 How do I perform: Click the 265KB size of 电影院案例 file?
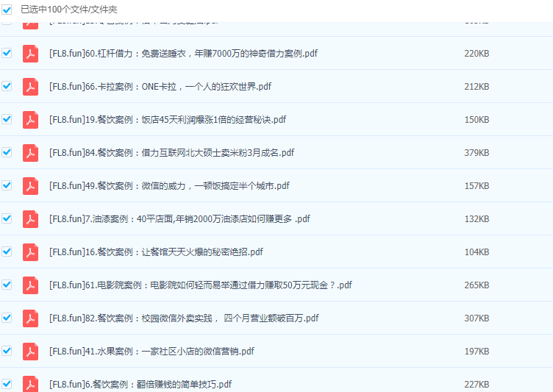[x=477, y=285]
